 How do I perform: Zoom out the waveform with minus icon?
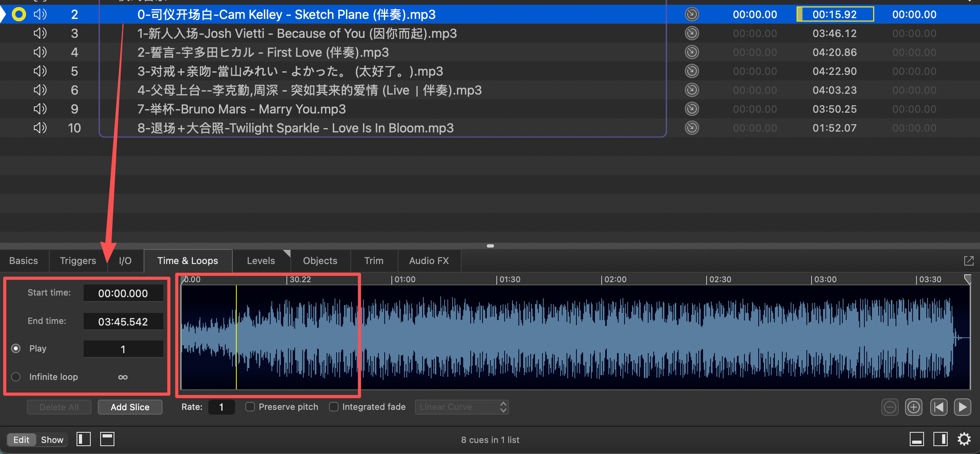tap(890, 407)
